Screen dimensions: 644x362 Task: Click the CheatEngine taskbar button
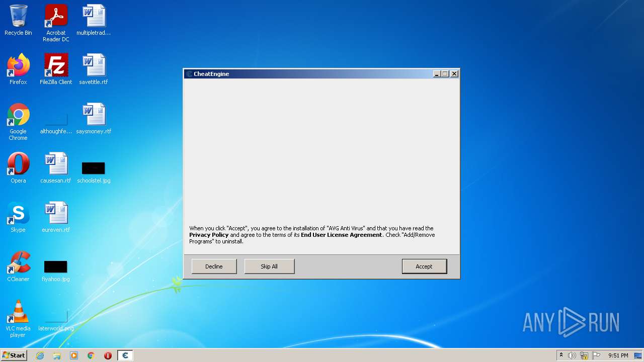click(x=125, y=355)
